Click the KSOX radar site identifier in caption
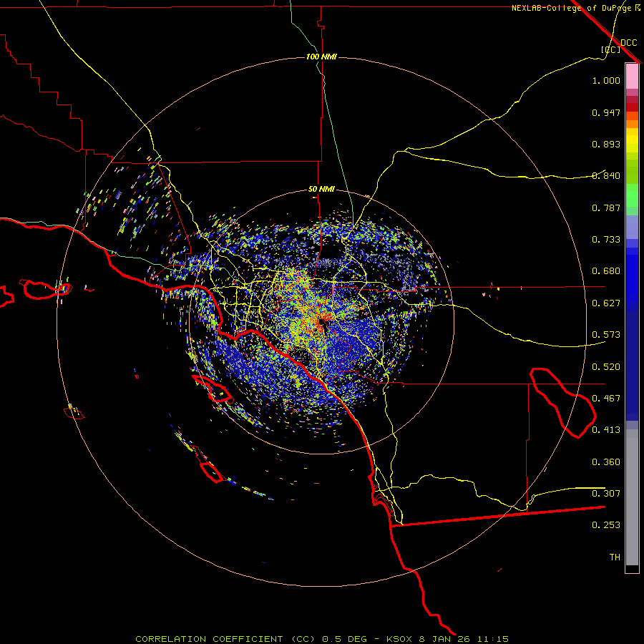This screenshot has width=644, height=644. 399,639
